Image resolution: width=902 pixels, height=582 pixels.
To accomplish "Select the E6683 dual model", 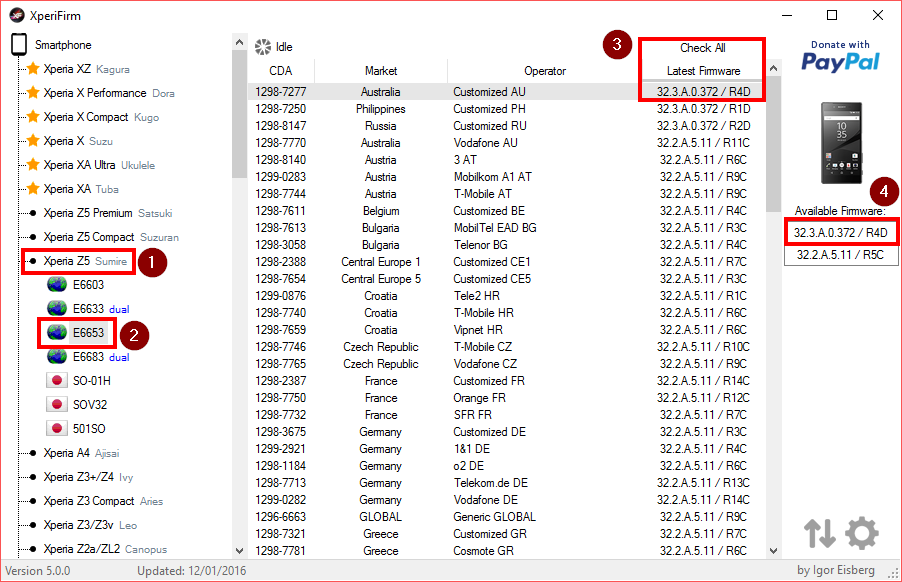I will pyautogui.click(x=88, y=357).
